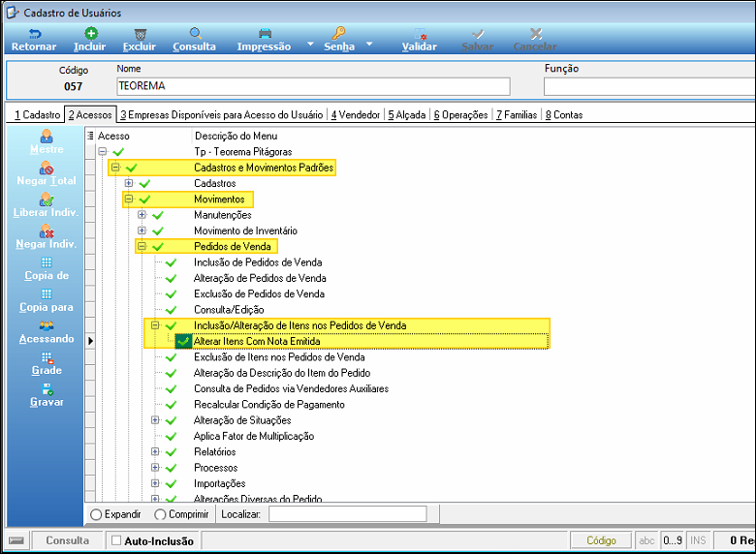The height and width of the screenshot is (554, 756).
Task: Click the Mestre user icon
Action: [x=47, y=137]
